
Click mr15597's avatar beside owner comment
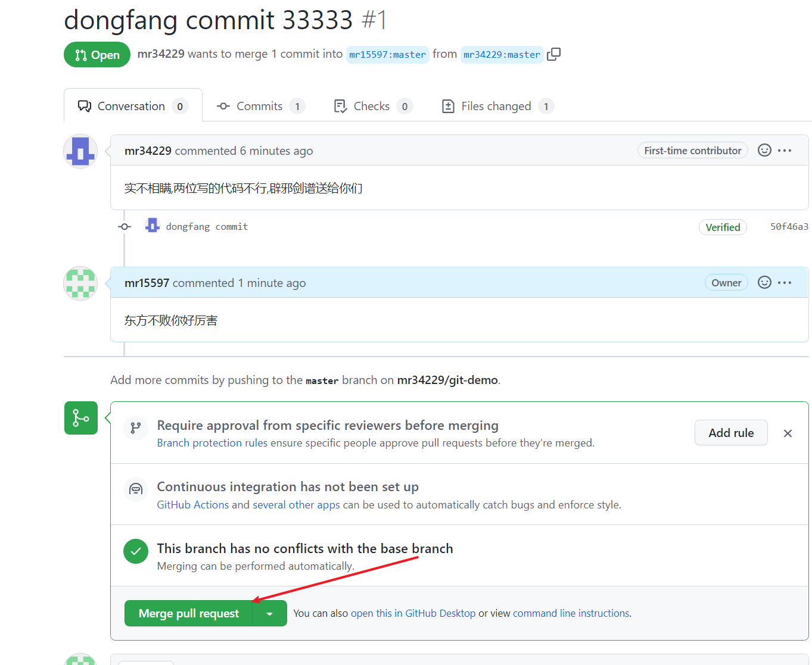click(80, 283)
